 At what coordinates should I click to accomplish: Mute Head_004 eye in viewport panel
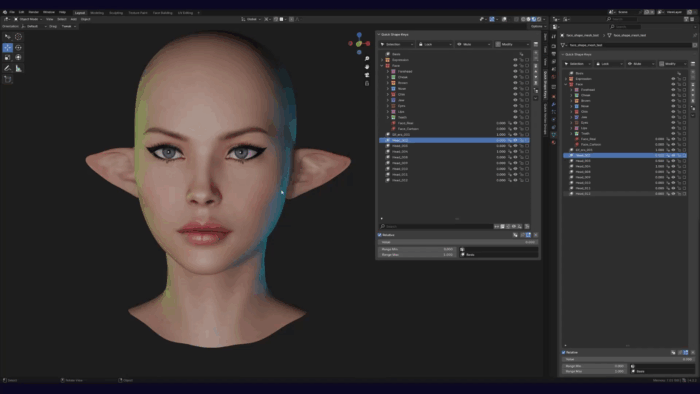pyautogui.click(x=515, y=152)
